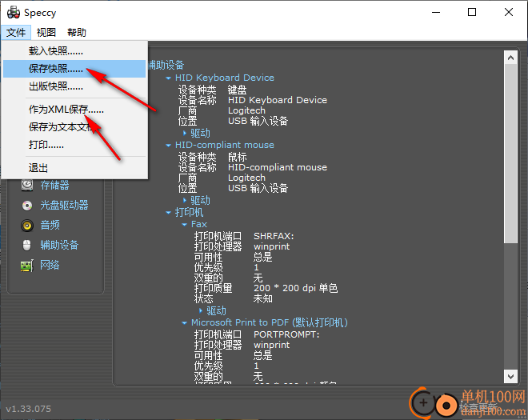Click the vertical scrollbar thumb
This screenshot has width=528, height=420.
[510, 154]
